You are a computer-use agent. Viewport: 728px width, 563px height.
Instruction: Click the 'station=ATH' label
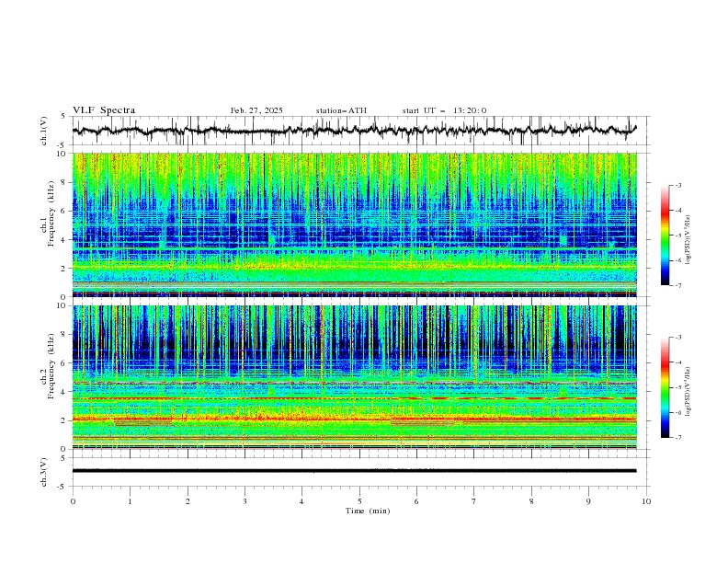(341, 110)
